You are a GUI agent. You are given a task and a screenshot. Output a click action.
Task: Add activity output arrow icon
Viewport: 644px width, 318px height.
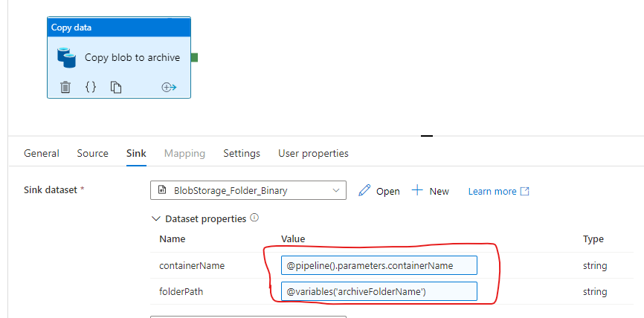coord(169,87)
